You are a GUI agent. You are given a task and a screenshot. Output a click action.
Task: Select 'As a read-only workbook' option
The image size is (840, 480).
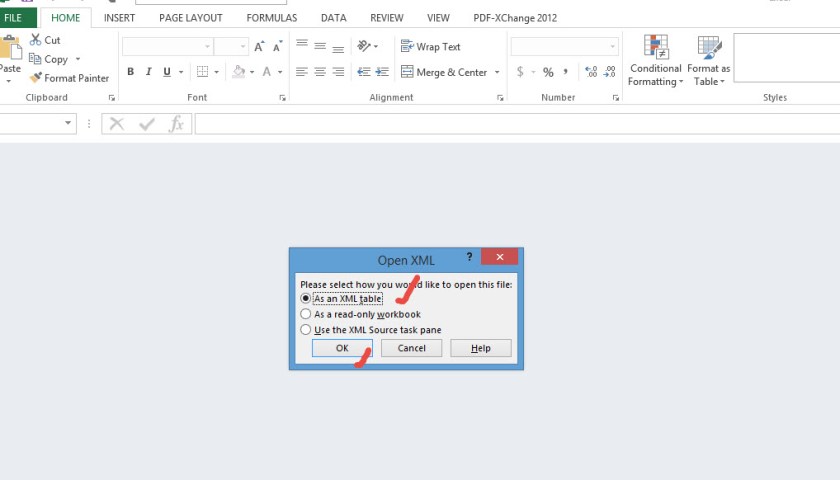(x=361, y=314)
